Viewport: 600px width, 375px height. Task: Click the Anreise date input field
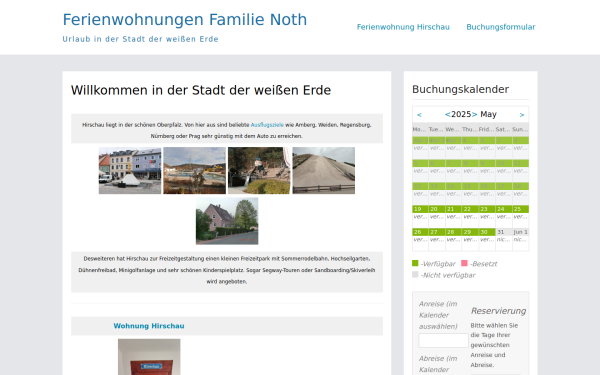pos(443,341)
